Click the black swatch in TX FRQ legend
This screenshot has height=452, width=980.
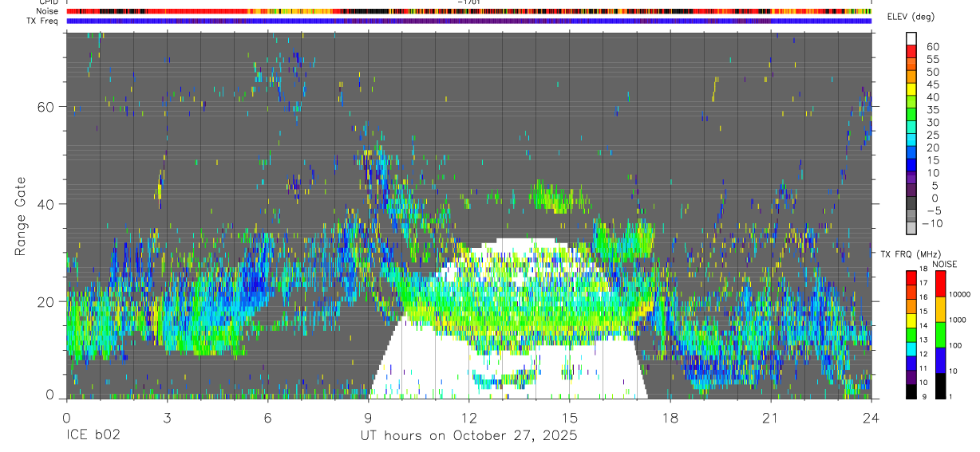(x=911, y=392)
